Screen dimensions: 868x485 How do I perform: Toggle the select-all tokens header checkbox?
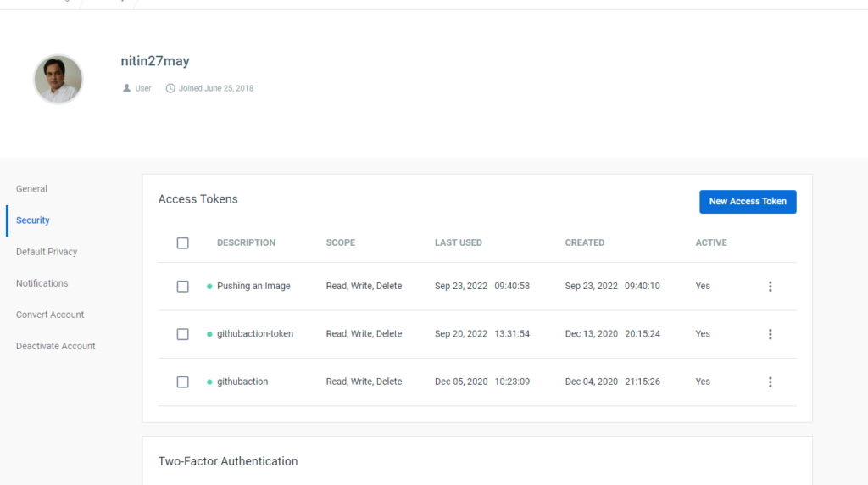tap(182, 243)
